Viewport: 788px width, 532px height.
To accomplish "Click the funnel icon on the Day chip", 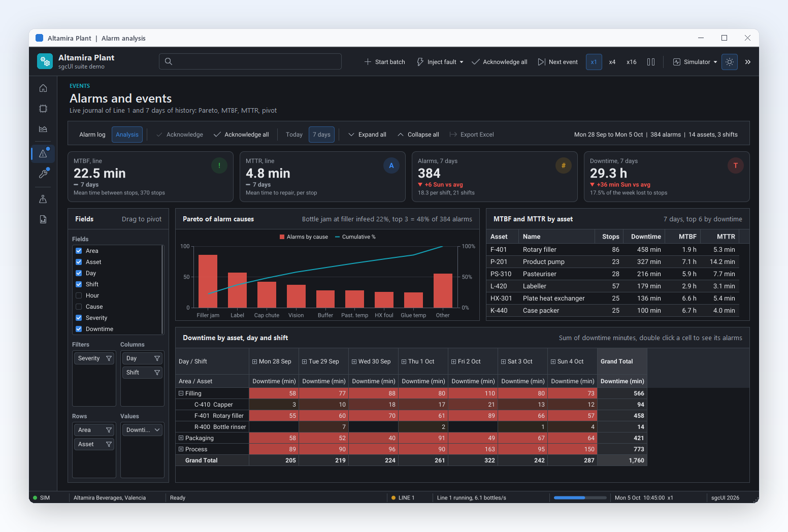I will (157, 358).
